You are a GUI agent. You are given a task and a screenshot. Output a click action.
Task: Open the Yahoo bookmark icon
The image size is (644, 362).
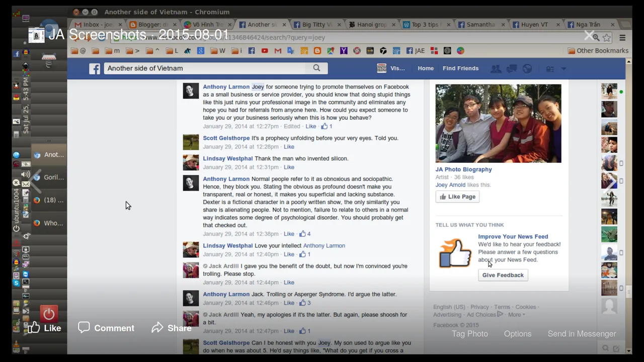point(344,51)
